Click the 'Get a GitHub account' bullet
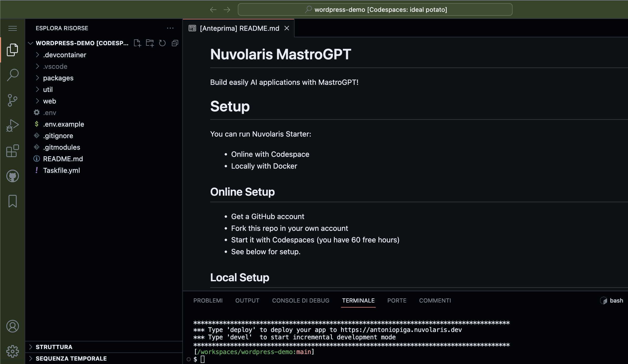 click(267, 216)
